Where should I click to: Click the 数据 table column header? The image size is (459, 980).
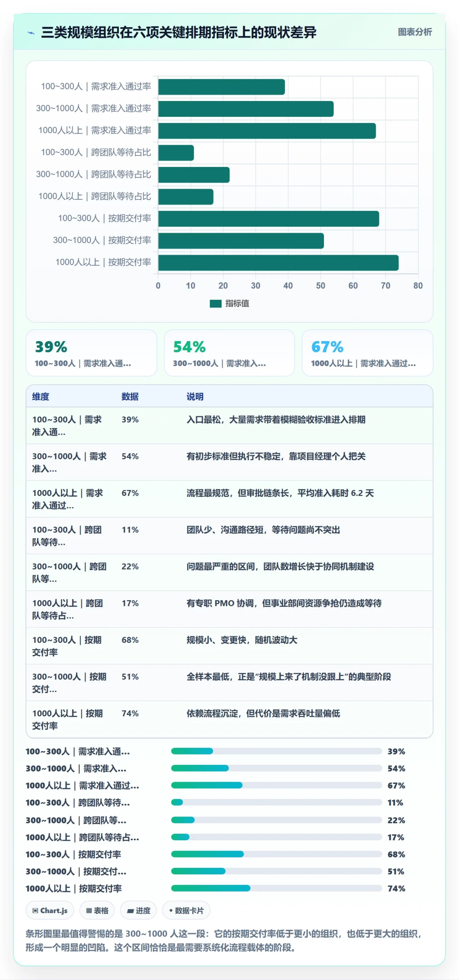(130, 397)
